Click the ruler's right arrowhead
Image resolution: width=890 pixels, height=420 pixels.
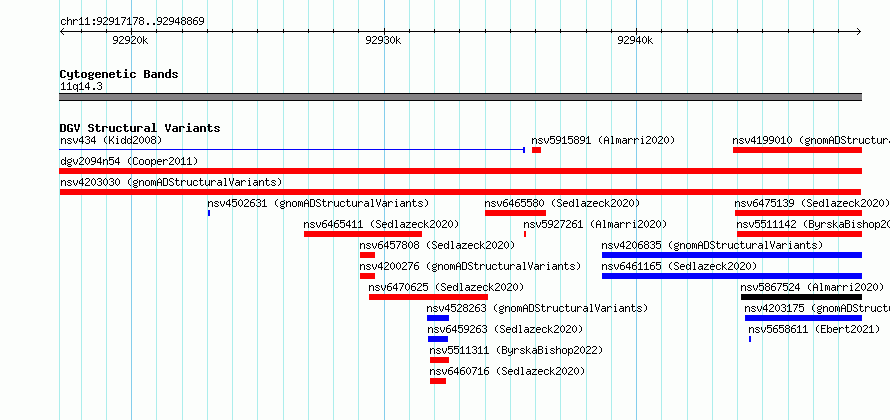pos(859,32)
